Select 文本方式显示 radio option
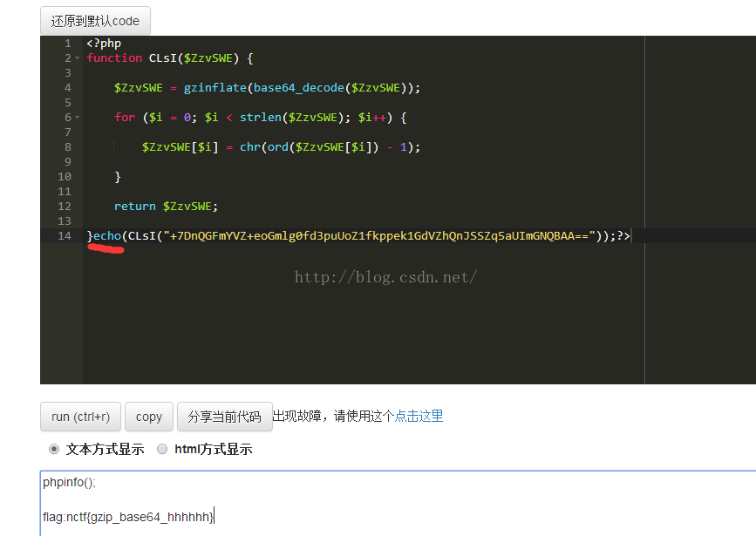The image size is (756, 536). pyautogui.click(x=54, y=449)
